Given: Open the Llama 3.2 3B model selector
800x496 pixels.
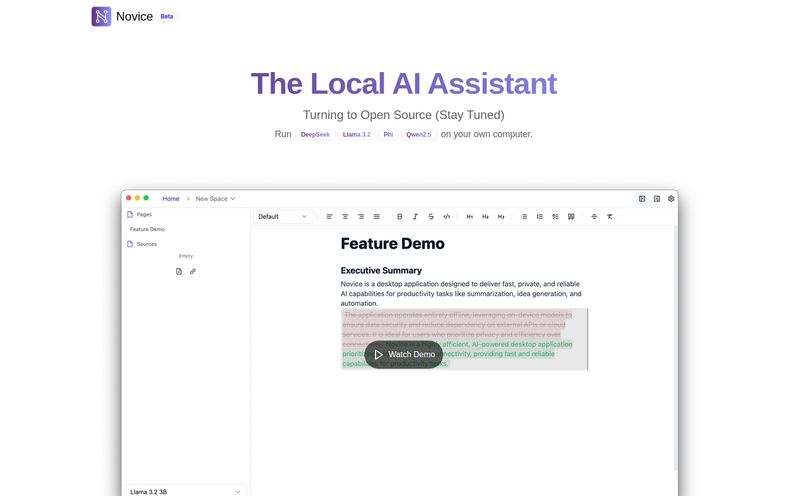Looking at the screenshot, I should [x=185, y=491].
